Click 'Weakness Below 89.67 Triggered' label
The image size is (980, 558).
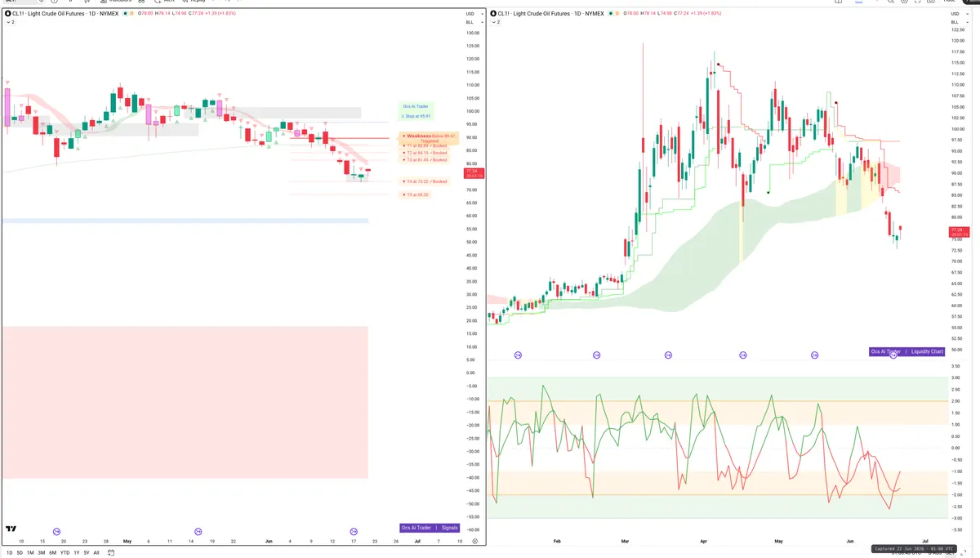pos(430,138)
